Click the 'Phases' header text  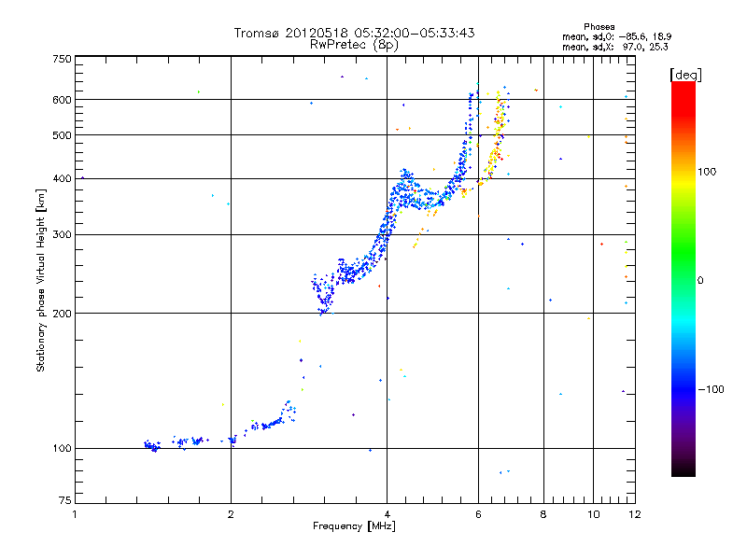coord(599,27)
